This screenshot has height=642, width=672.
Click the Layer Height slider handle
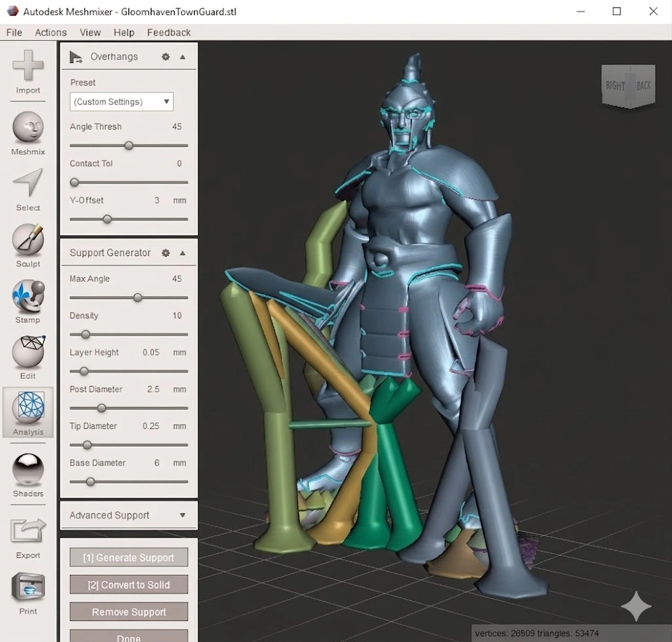pyautogui.click(x=84, y=371)
